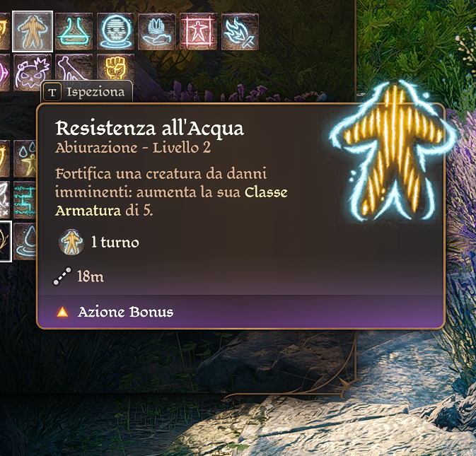476x456 pixels.
Task: Pick the red framed human figure spell
Action: (199, 32)
